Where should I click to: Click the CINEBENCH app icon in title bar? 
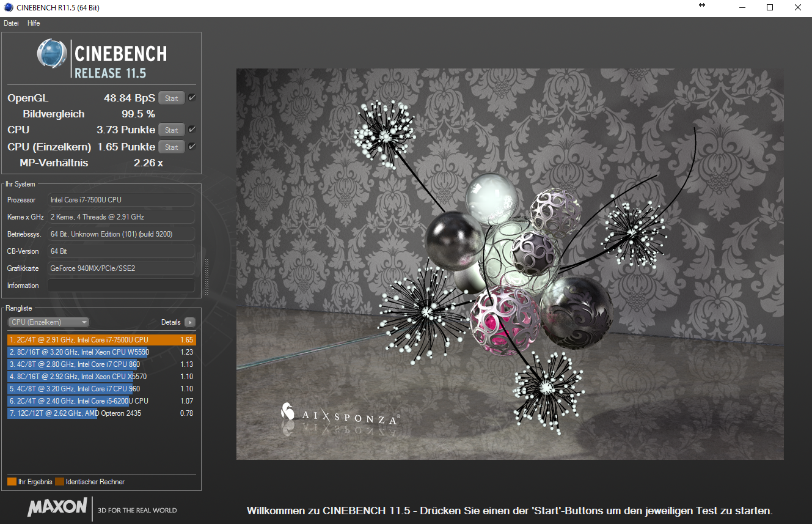coord(8,7)
